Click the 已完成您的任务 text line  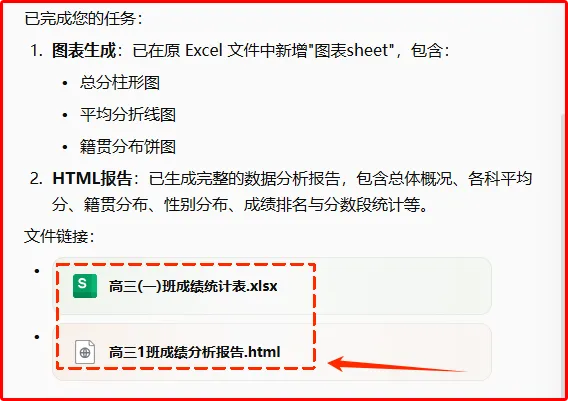point(84,18)
